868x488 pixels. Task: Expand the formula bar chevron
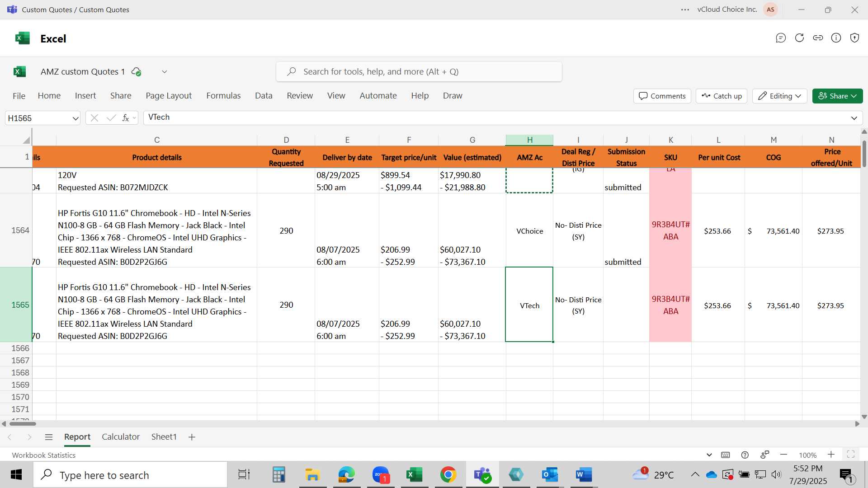click(854, 118)
